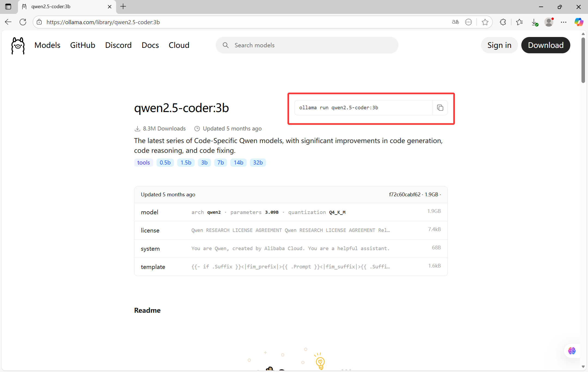View site information lock icon
Image resolution: width=588 pixels, height=372 pixels.
click(39, 22)
